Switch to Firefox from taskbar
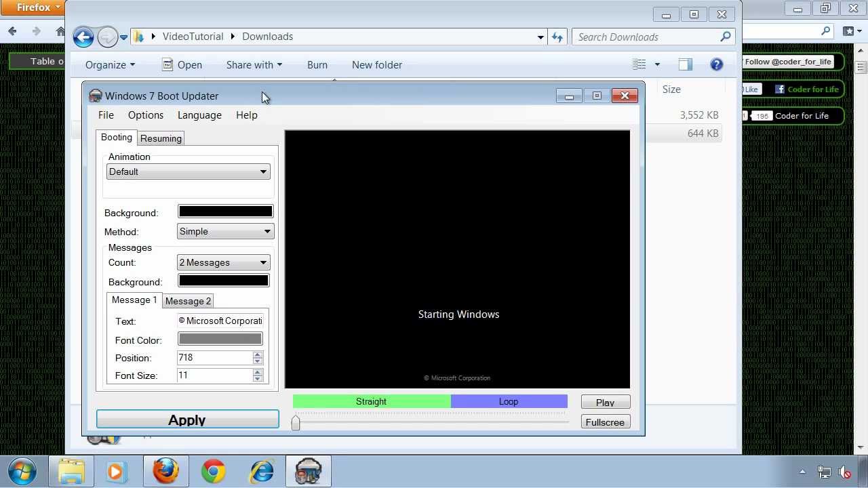The image size is (868, 488). (x=165, y=472)
